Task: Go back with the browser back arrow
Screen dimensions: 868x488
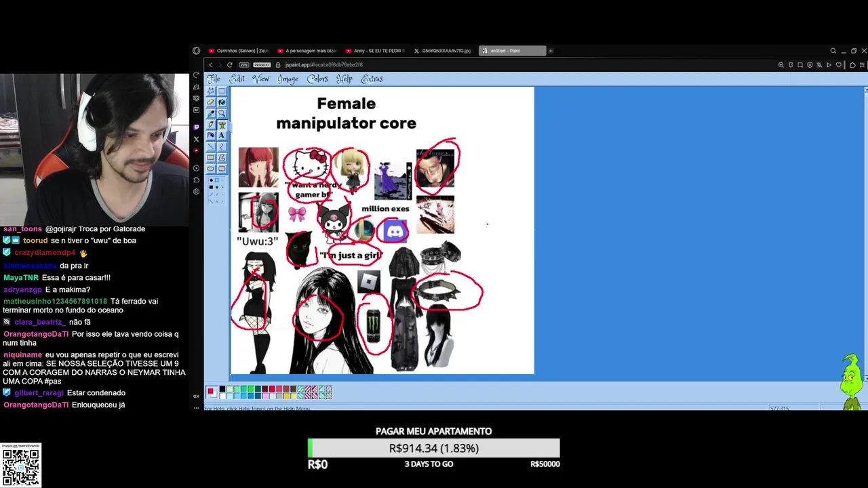Action: click(x=211, y=64)
